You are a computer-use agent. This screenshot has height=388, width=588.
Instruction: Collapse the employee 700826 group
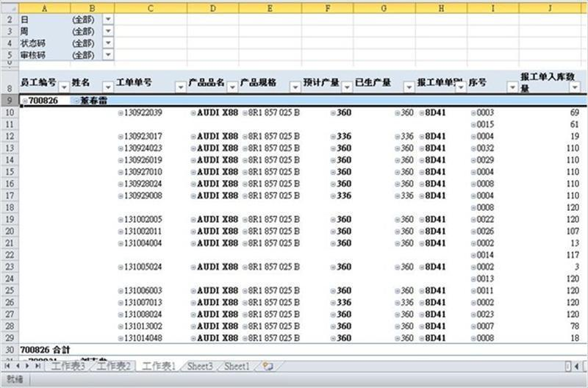pos(25,101)
